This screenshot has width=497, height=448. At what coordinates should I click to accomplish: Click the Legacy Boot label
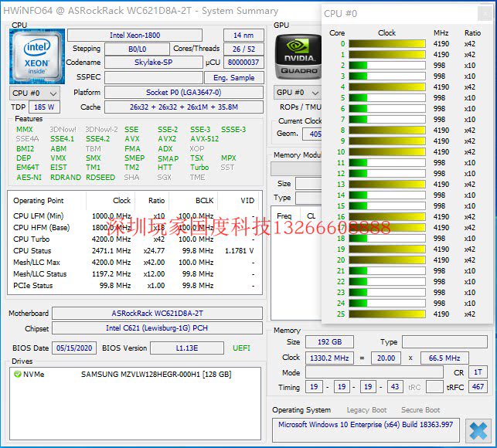point(366,410)
